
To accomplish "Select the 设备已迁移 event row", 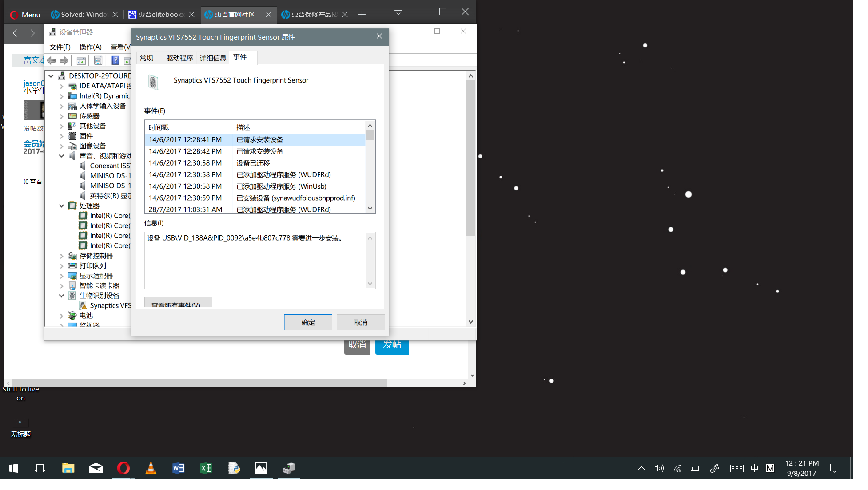I will point(255,163).
